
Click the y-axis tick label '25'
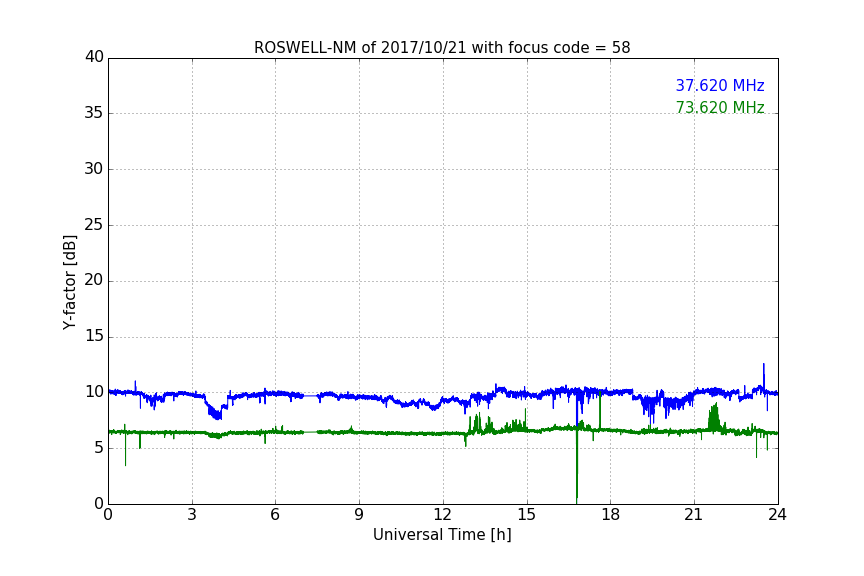[x=94, y=224]
